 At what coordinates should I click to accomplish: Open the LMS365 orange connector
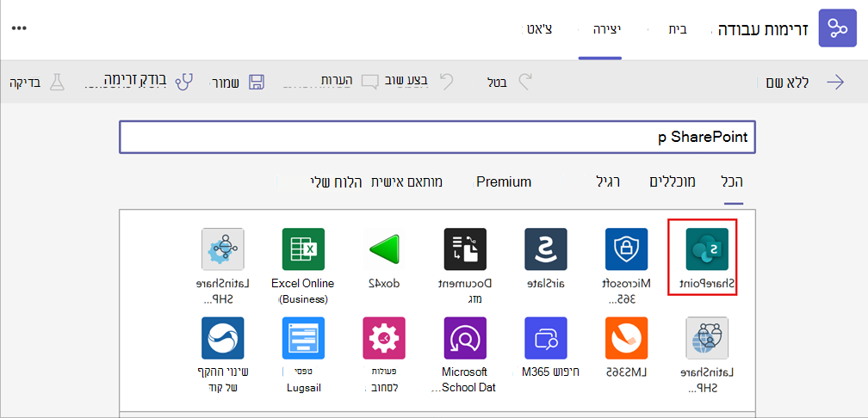tap(626, 338)
